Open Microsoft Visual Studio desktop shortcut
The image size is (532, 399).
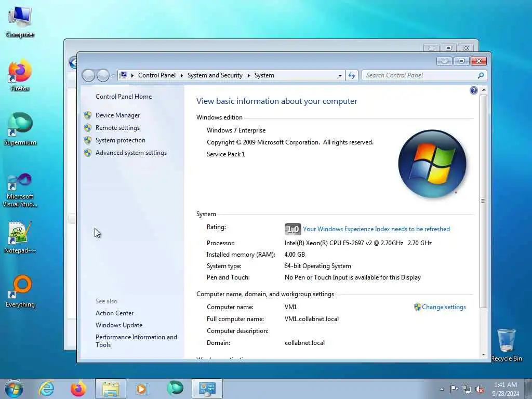pyautogui.click(x=20, y=190)
